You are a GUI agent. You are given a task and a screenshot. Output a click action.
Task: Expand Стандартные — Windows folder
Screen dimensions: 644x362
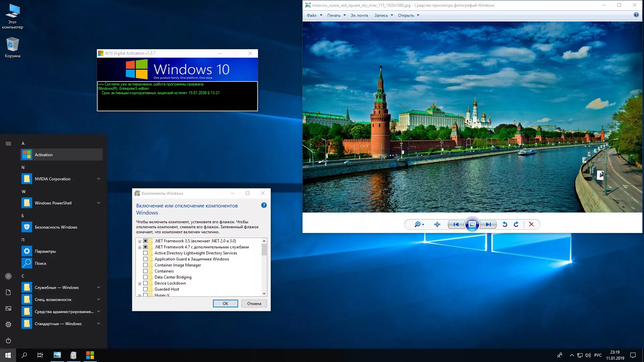[99, 323]
